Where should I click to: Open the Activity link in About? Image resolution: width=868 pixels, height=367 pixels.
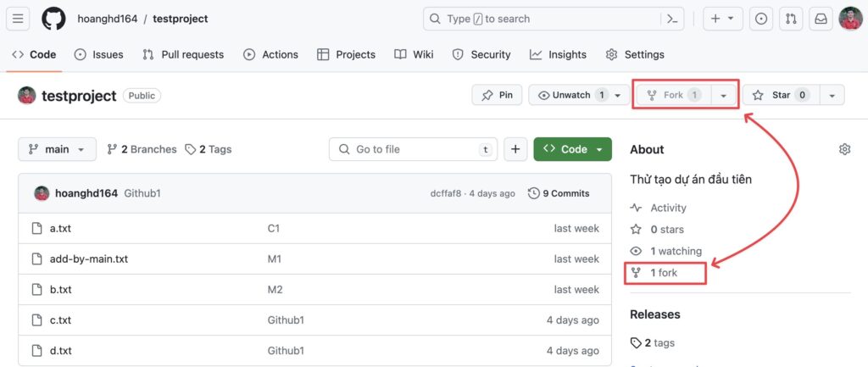[x=659, y=208]
